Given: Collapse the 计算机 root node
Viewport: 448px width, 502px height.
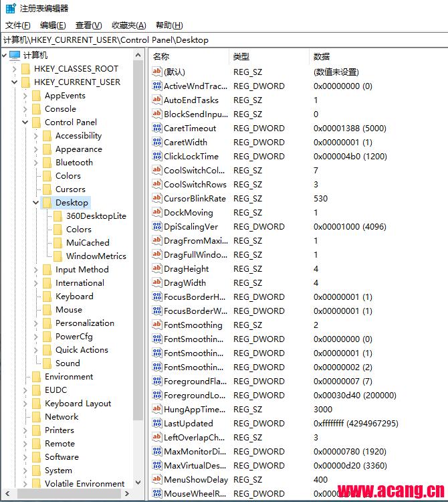Looking at the screenshot, I should click(x=4, y=56).
